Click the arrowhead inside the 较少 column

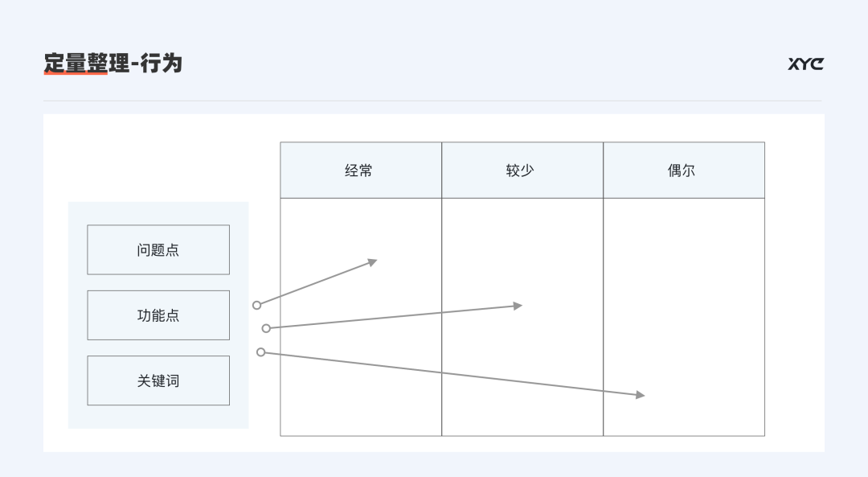tap(518, 306)
